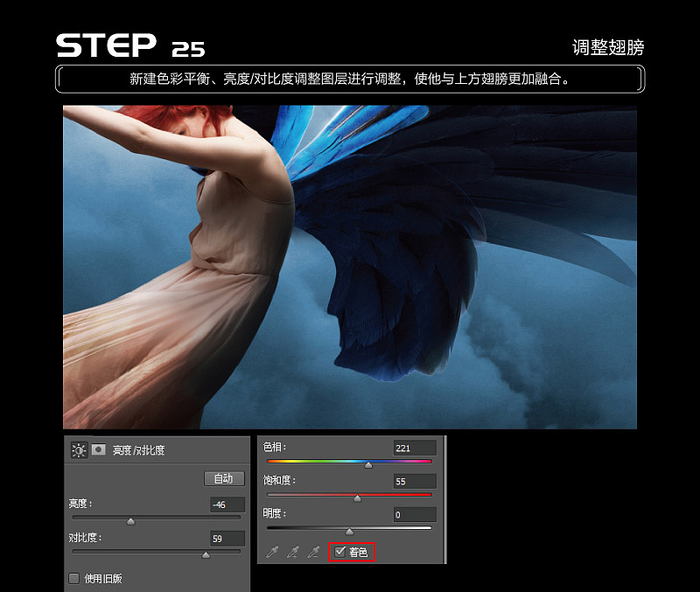Pick the add-to-sample eyedropper tool

293,553
